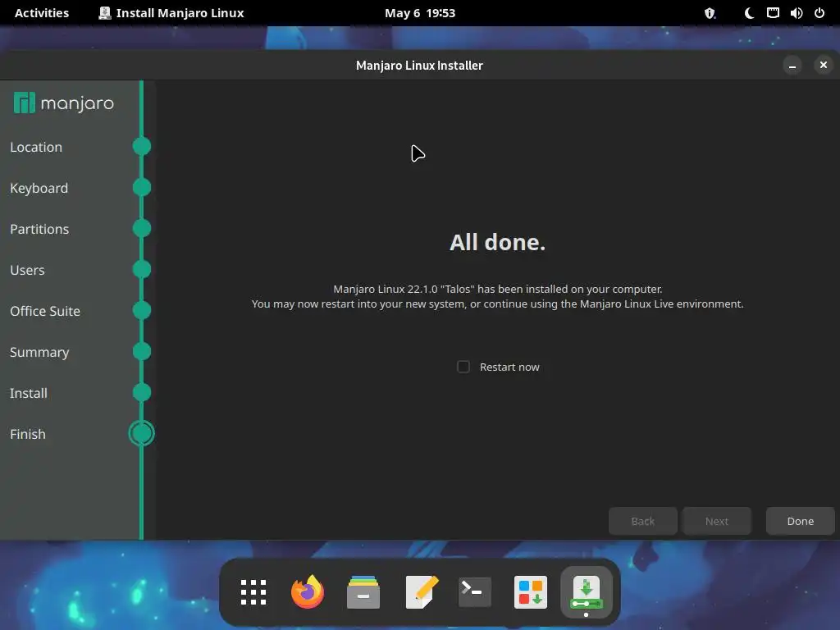The width and height of the screenshot is (840, 630).
Task: Select the Summary step label
Action: pyautogui.click(x=39, y=353)
